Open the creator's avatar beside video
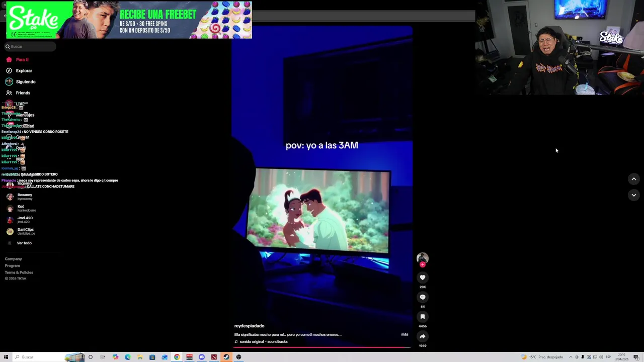This screenshot has height=362, width=644. pos(423,258)
